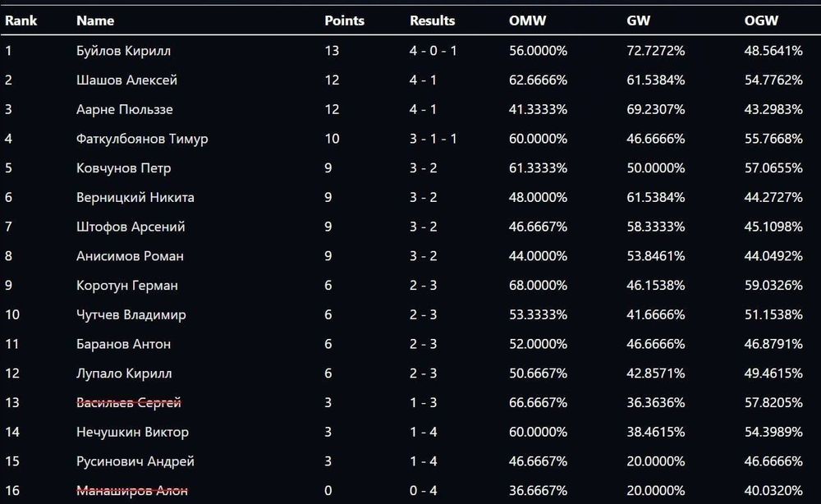This screenshot has width=821, height=504.
Task: Click the 68.0000% OMW value
Action: pyautogui.click(x=538, y=286)
